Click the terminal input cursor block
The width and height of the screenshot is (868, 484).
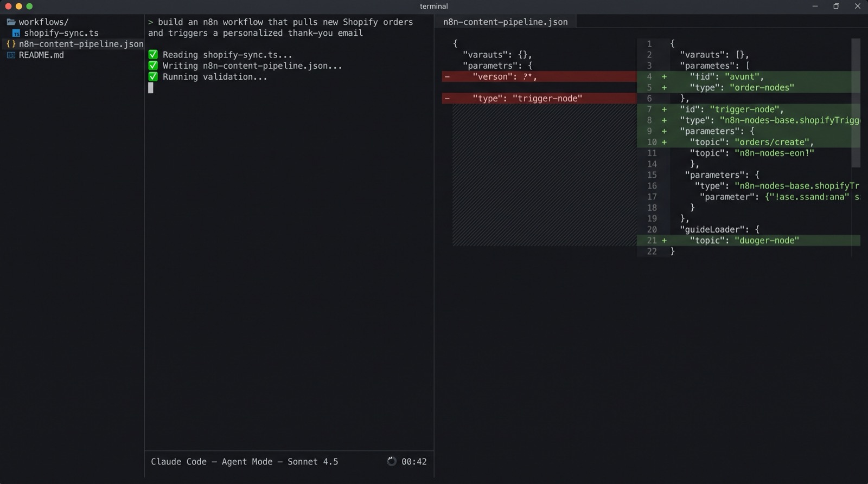pyautogui.click(x=151, y=88)
